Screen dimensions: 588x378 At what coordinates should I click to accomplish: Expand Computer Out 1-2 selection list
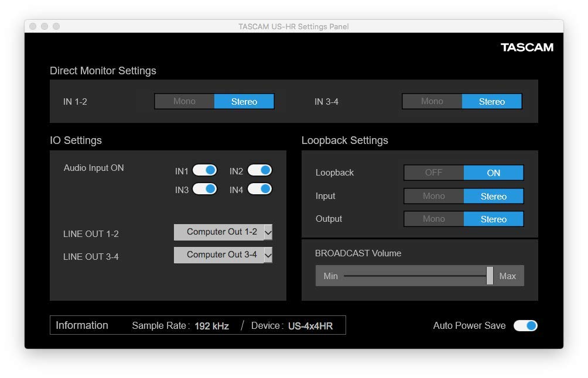pos(223,232)
